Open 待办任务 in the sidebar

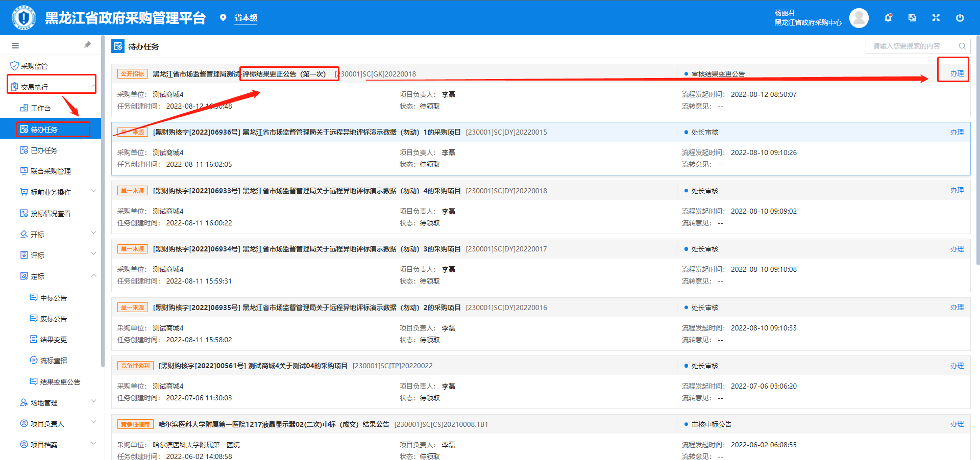tap(51, 129)
